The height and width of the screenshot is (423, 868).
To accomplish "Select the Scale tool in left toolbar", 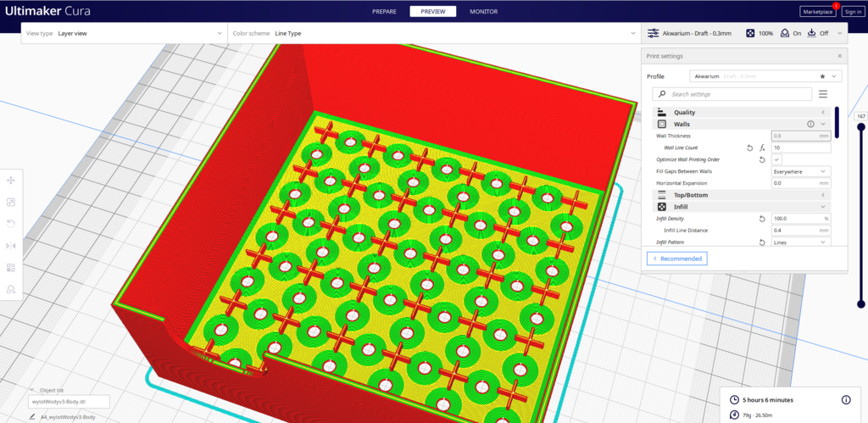I will pos(11,203).
